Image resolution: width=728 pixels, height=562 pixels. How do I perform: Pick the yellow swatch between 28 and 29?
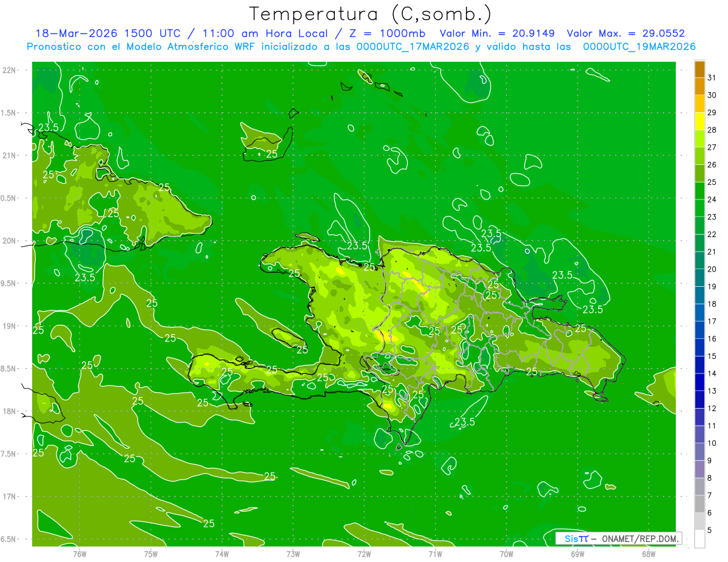click(x=699, y=121)
